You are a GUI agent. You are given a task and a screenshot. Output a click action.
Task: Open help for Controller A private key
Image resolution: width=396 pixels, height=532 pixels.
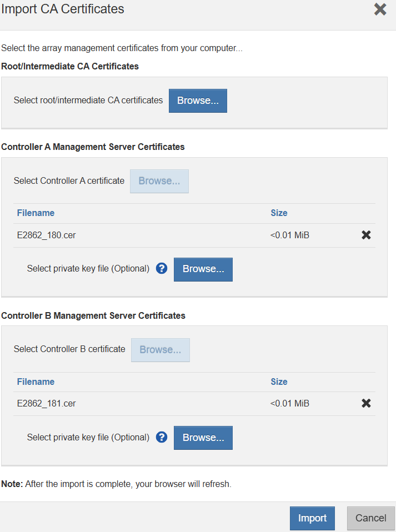[x=162, y=269]
